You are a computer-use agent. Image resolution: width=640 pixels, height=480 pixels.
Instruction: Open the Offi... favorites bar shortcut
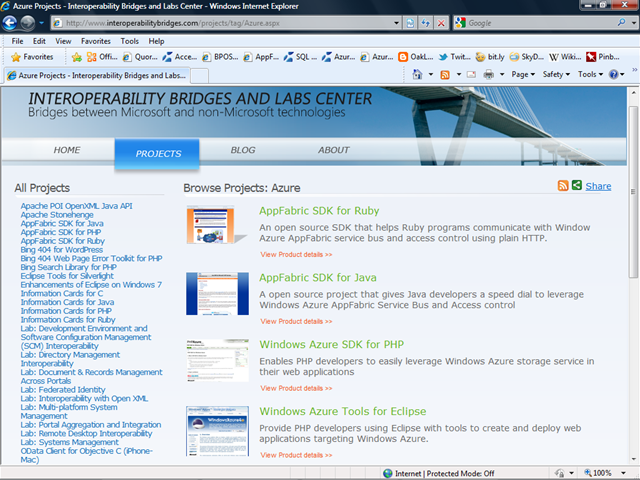point(102,57)
